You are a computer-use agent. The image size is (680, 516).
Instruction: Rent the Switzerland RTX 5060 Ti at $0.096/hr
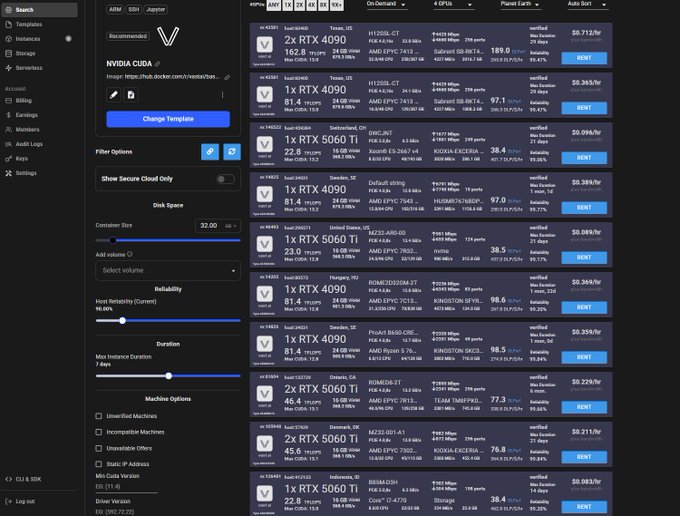pos(584,157)
